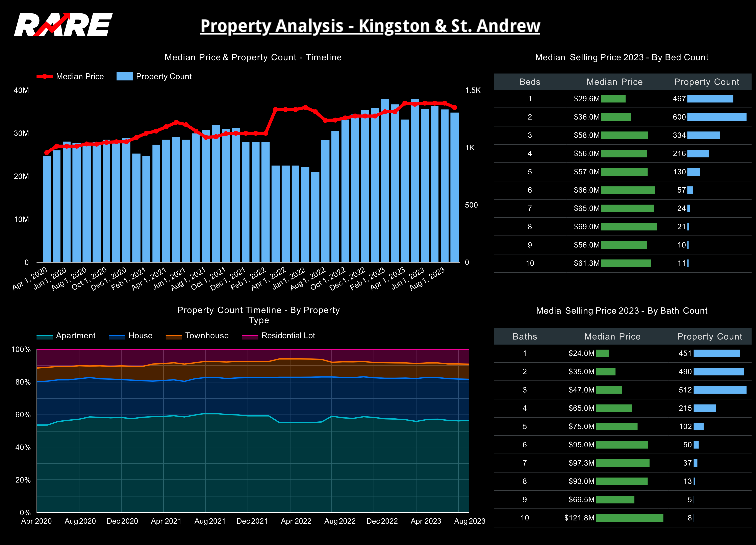Toggle House series off via legend

(x=140, y=336)
